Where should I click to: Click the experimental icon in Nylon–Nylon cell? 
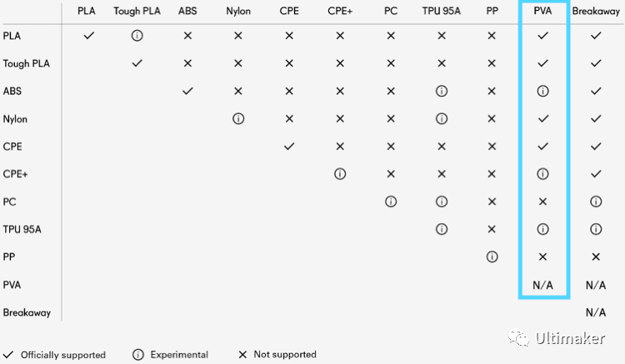[238, 118]
